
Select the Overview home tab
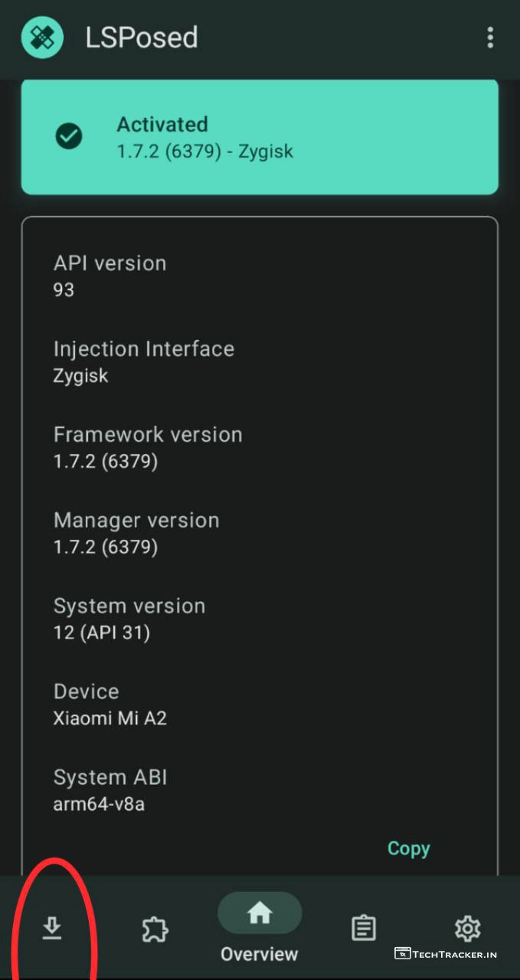tap(260, 913)
